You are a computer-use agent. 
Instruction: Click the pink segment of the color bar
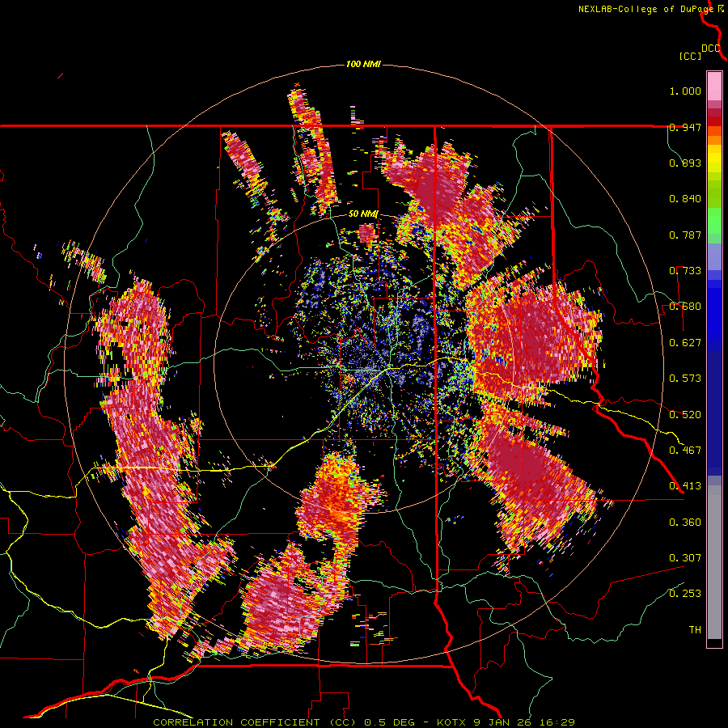[714, 86]
